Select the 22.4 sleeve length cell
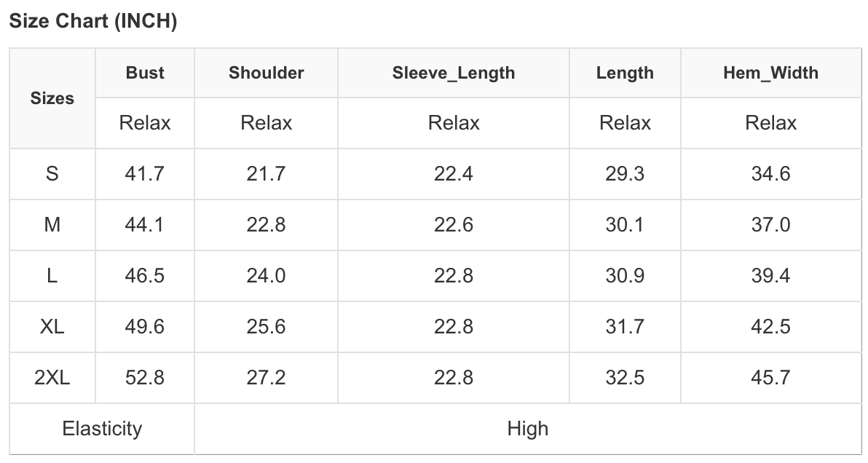This screenshot has height=463, width=868. coord(454,174)
